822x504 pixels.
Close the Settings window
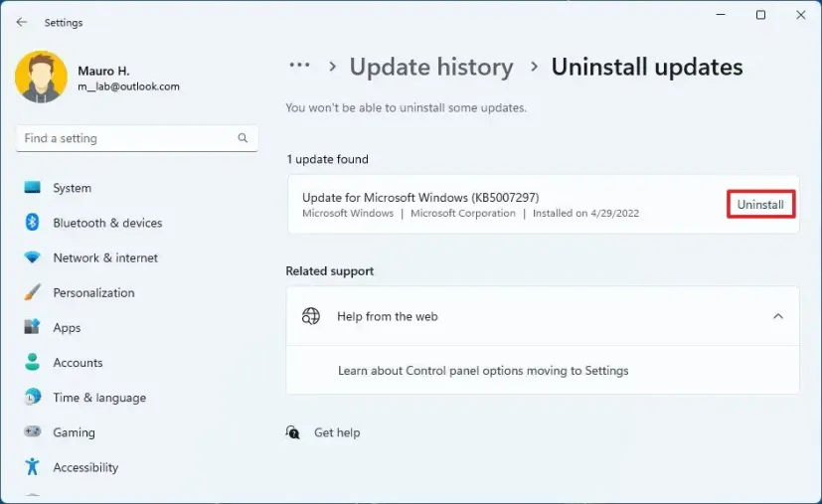[x=800, y=15]
